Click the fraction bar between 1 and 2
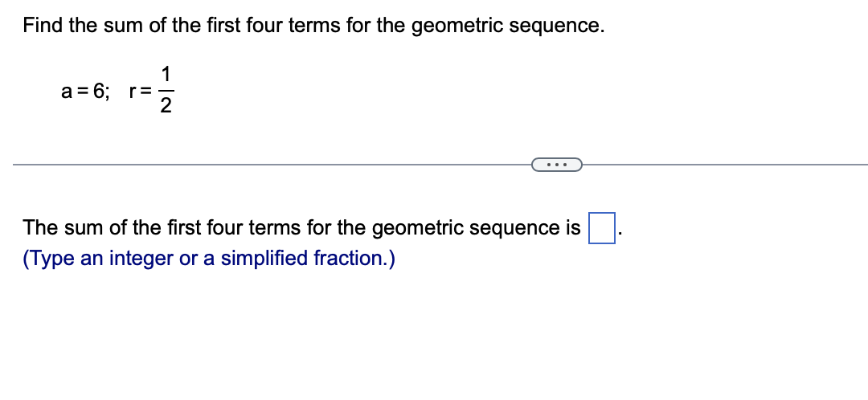Screen dimensions: 868x400 (166, 92)
